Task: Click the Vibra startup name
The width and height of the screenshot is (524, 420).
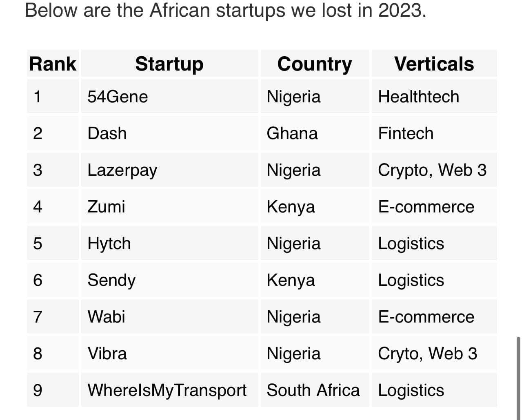Action: (107, 354)
